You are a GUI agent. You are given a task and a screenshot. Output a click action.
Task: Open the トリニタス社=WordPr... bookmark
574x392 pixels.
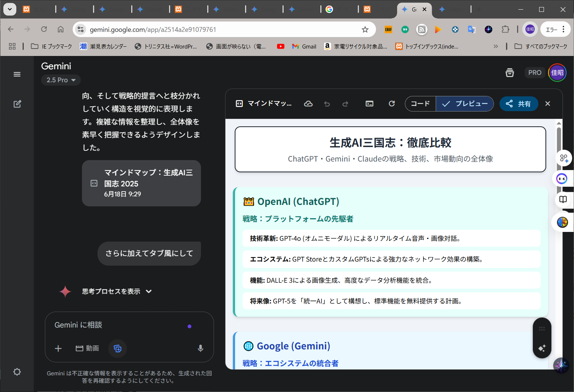pos(166,46)
